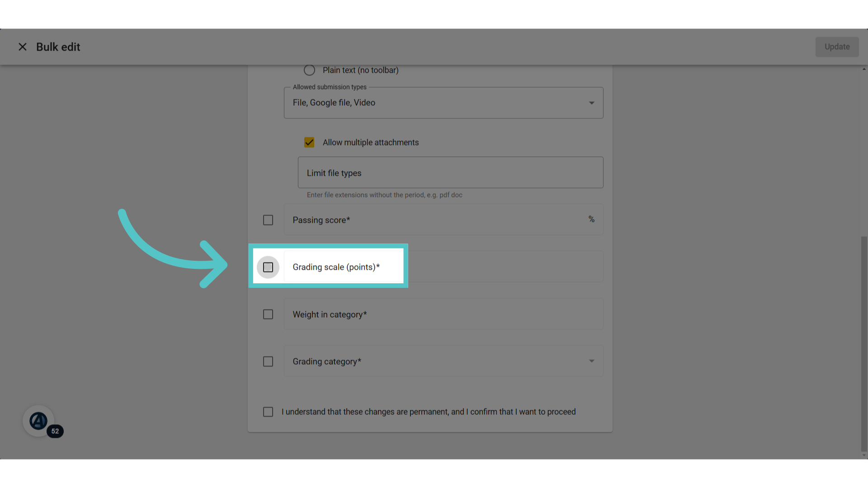Click the scrollbar up arrow
The width and height of the screenshot is (868, 488).
(864, 69)
